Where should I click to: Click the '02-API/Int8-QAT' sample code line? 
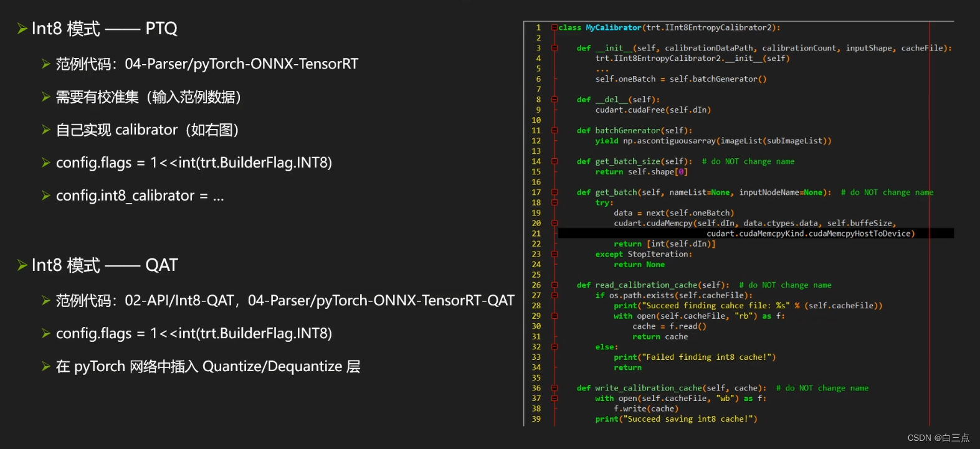[x=285, y=300]
